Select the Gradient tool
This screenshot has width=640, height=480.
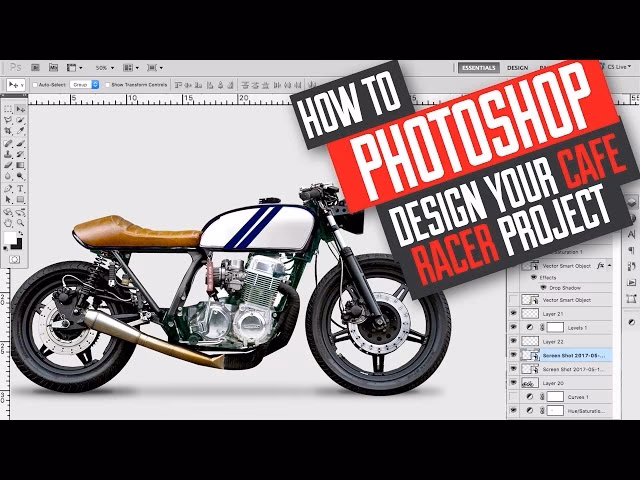point(20,165)
